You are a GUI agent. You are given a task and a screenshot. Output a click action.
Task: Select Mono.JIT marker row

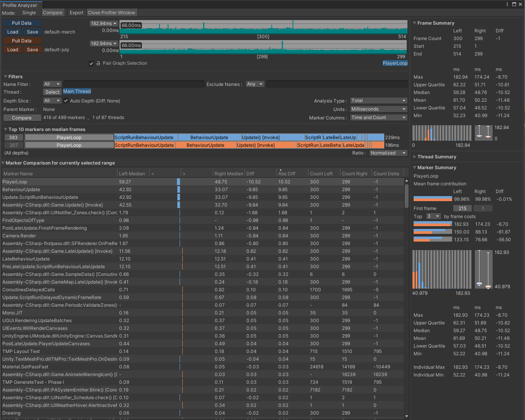tap(203, 313)
